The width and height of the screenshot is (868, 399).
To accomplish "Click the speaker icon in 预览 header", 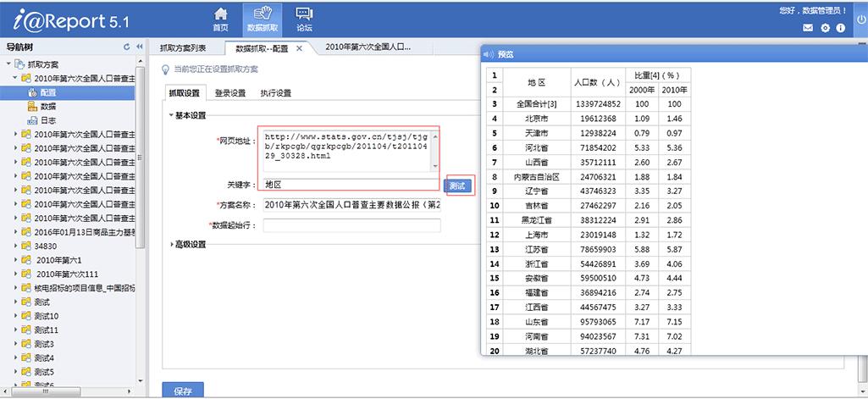I will (489, 54).
